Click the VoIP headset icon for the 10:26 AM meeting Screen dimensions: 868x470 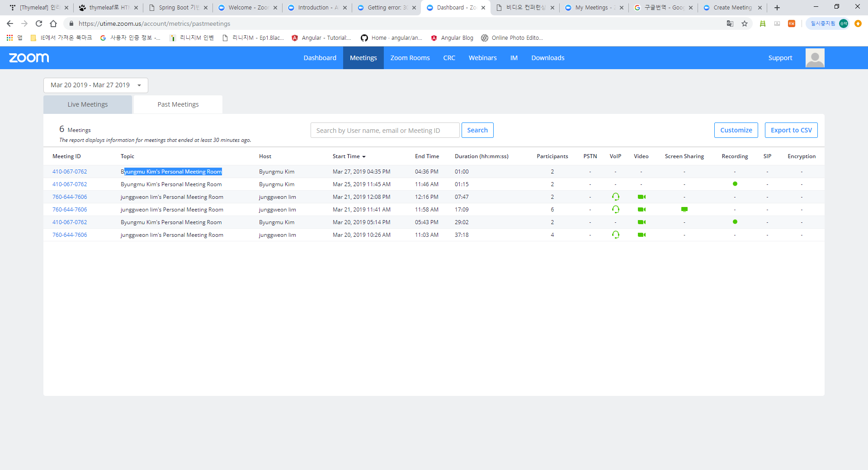(615, 235)
